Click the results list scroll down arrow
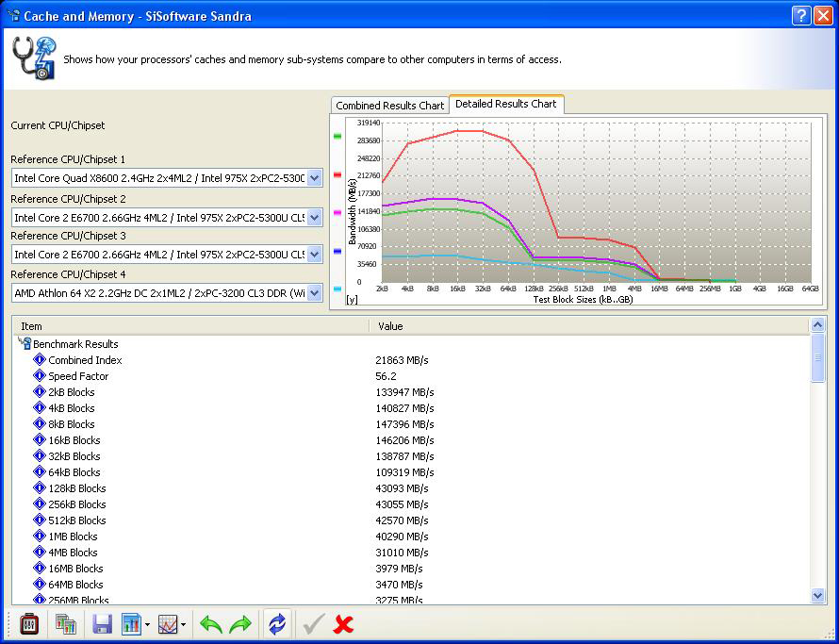The image size is (839, 644). pyautogui.click(x=817, y=595)
